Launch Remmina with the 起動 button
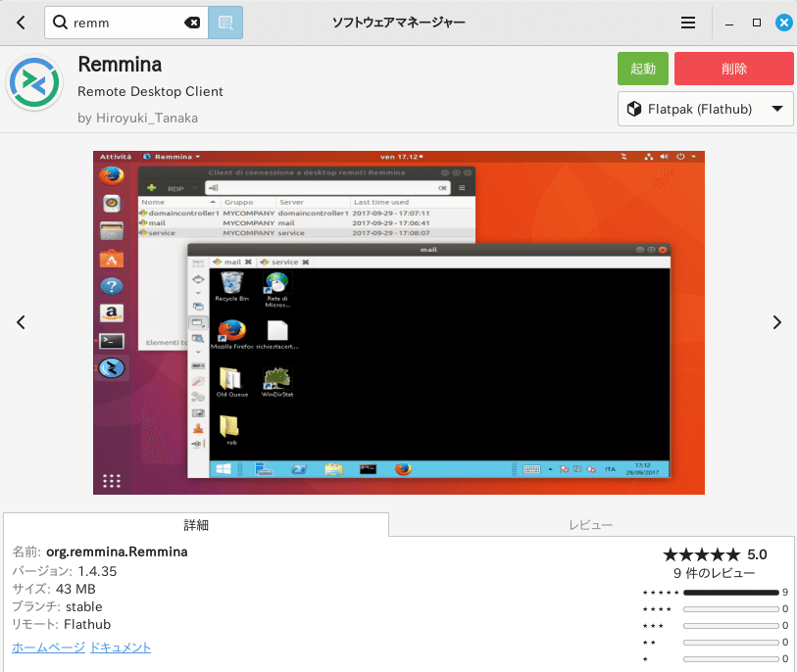 click(642, 69)
